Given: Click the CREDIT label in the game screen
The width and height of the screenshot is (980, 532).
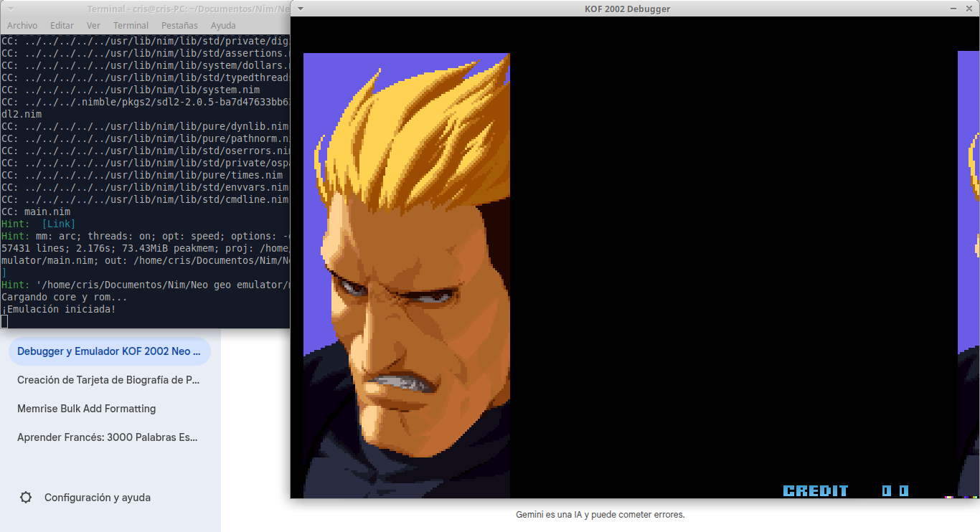Looking at the screenshot, I should (x=816, y=491).
